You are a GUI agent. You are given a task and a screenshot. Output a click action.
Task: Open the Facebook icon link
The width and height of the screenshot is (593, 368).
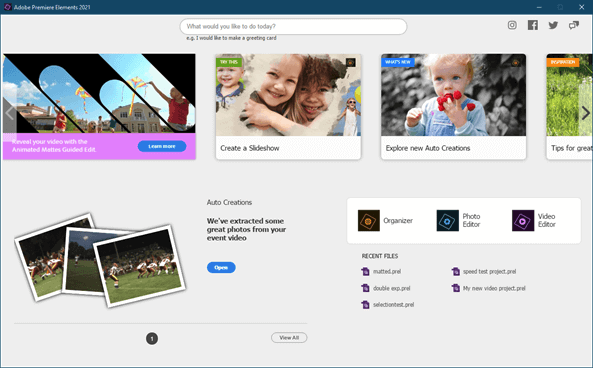point(533,25)
